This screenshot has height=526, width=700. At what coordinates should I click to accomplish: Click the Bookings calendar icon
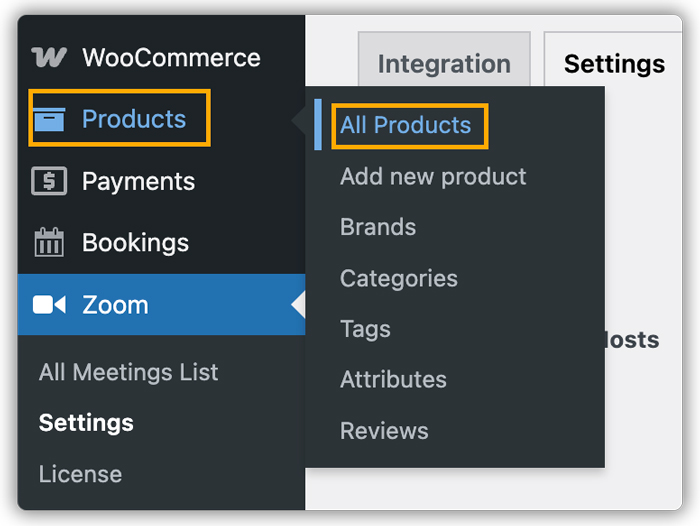(49, 243)
